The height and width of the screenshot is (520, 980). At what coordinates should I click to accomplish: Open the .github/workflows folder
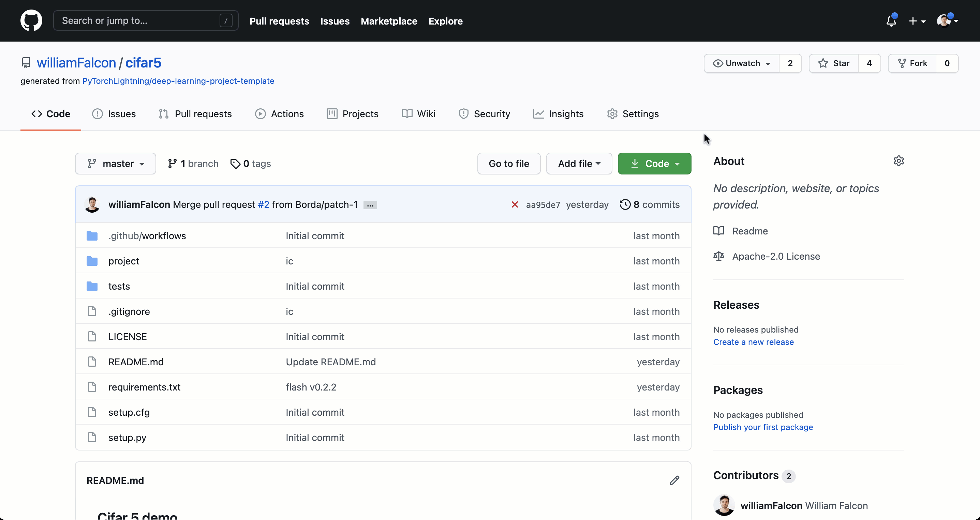click(x=147, y=236)
